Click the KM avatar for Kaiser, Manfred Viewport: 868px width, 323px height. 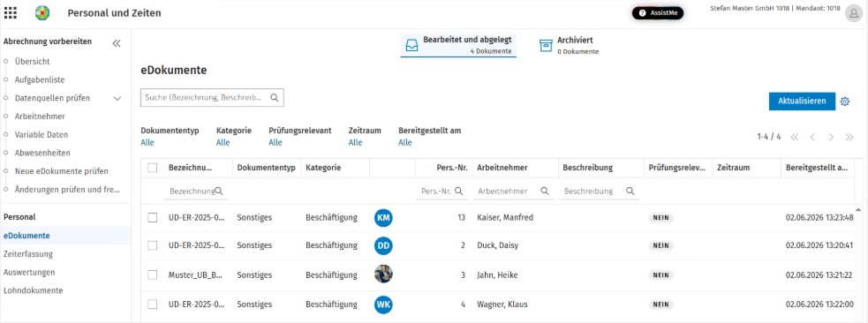pyautogui.click(x=383, y=217)
